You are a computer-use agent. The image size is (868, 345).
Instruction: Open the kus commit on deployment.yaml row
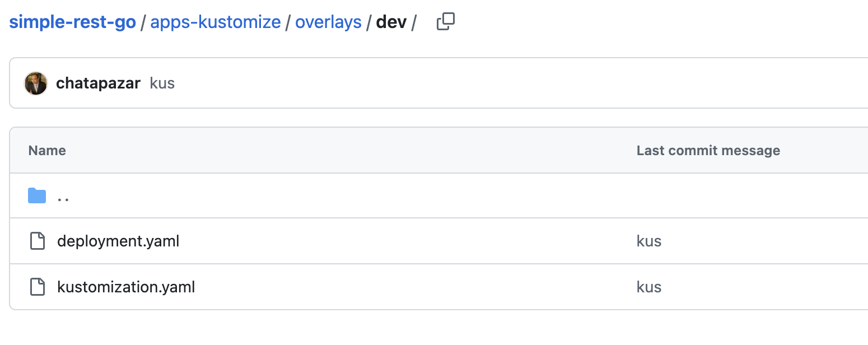(x=649, y=241)
